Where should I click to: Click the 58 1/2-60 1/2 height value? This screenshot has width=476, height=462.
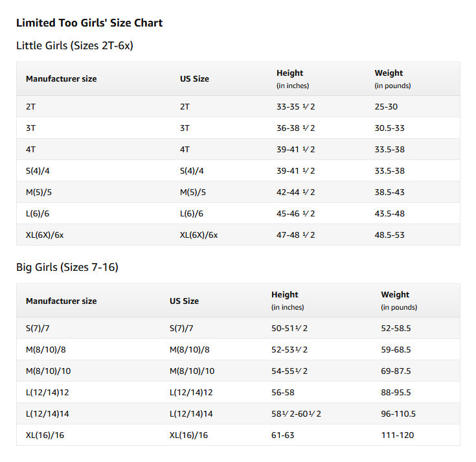296,413
